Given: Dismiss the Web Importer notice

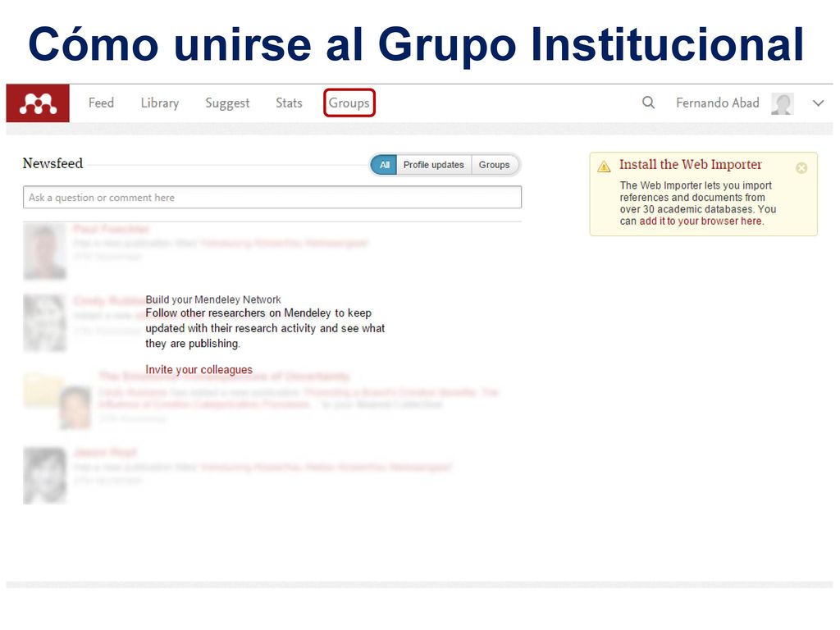Looking at the screenshot, I should pos(801,168).
